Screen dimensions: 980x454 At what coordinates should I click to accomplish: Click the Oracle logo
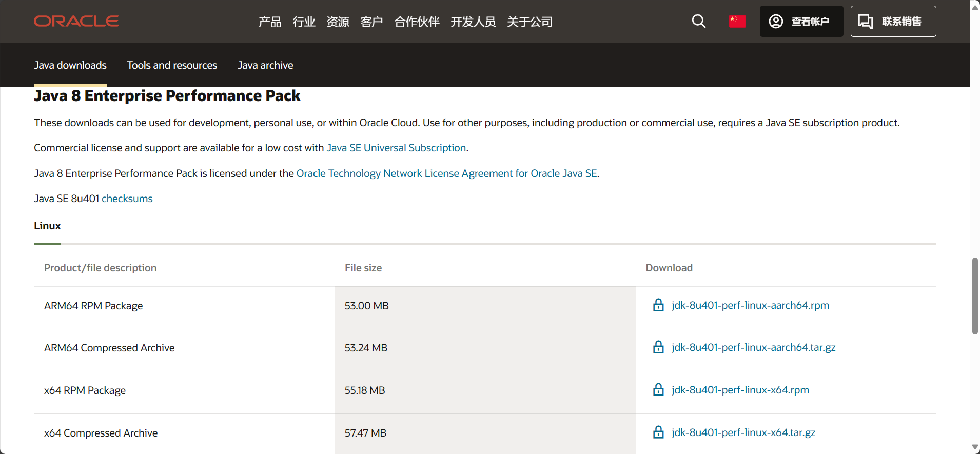tap(76, 21)
